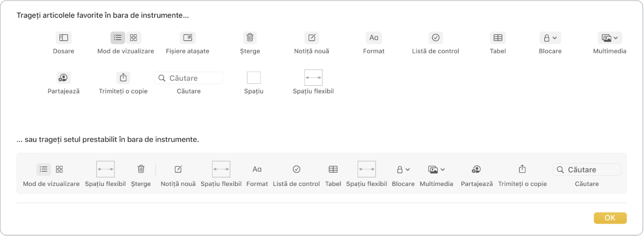Switch to grid view in the default toolbar set
The image size is (644, 236).
[59, 169]
